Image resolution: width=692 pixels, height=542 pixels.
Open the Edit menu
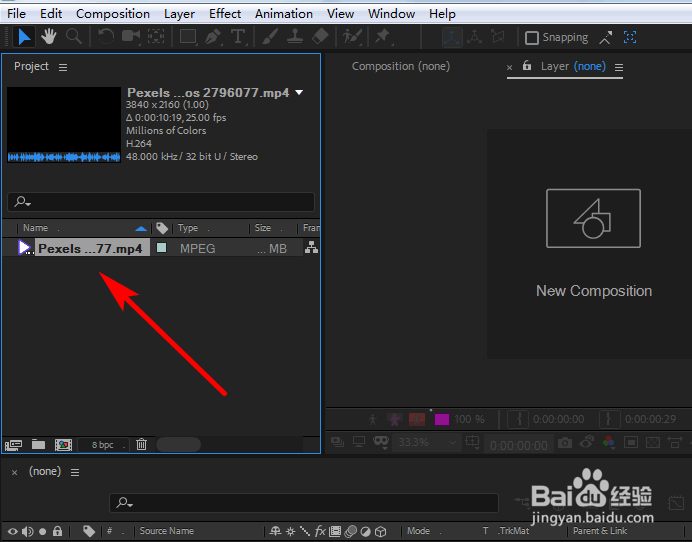[51, 14]
